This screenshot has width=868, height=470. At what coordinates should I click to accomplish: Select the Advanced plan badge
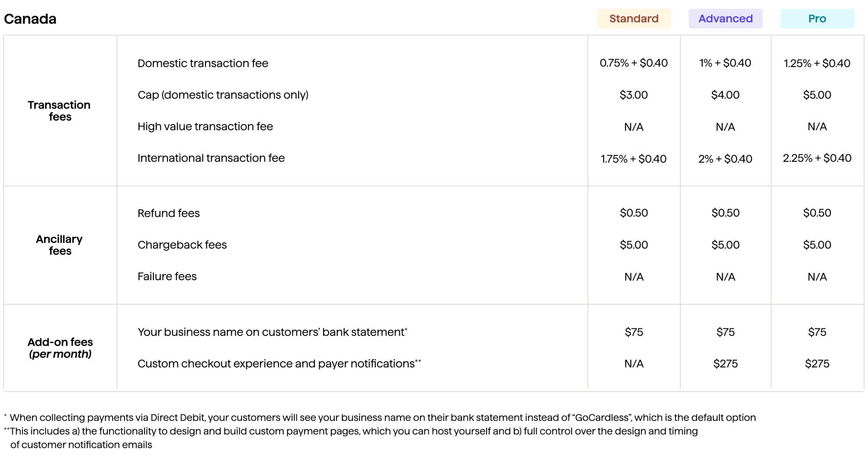725,19
